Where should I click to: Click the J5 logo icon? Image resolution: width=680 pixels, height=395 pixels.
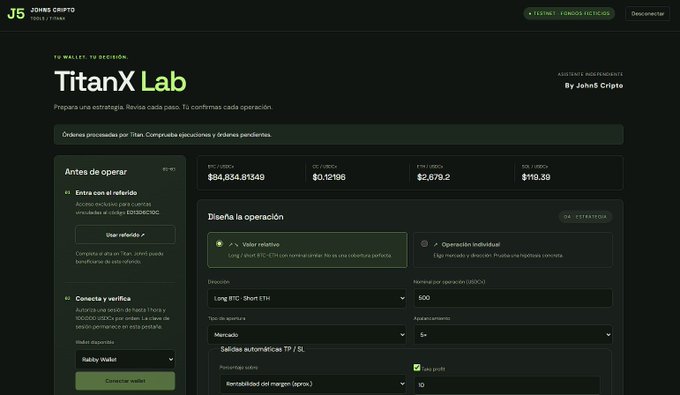point(16,13)
